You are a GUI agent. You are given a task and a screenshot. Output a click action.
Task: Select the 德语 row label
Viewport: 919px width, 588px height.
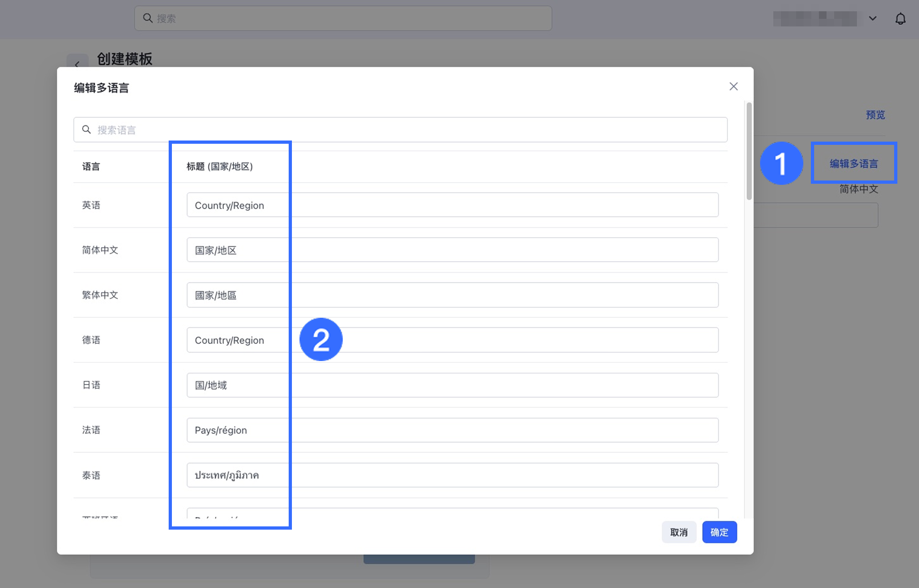[x=91, y=340]
